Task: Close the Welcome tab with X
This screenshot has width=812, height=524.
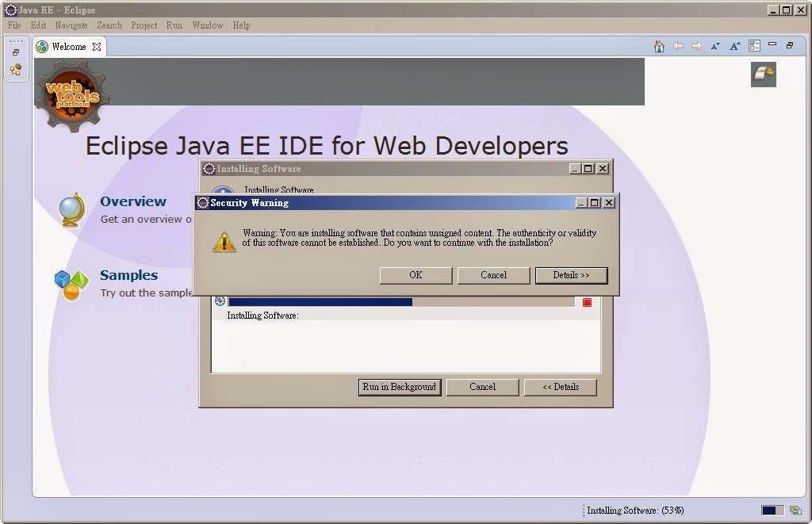Action: pos(96,47)
